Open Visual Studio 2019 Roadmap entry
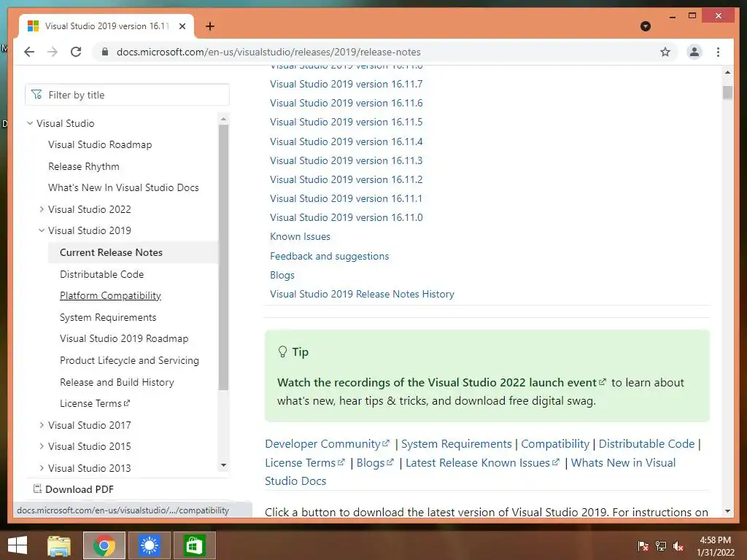Image resolution: width=747 pixels, height=560 pixels. click(x=124, y=338)
